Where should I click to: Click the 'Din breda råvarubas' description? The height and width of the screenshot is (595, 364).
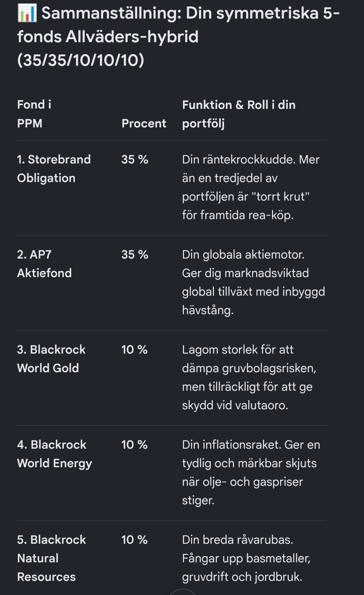246,558
